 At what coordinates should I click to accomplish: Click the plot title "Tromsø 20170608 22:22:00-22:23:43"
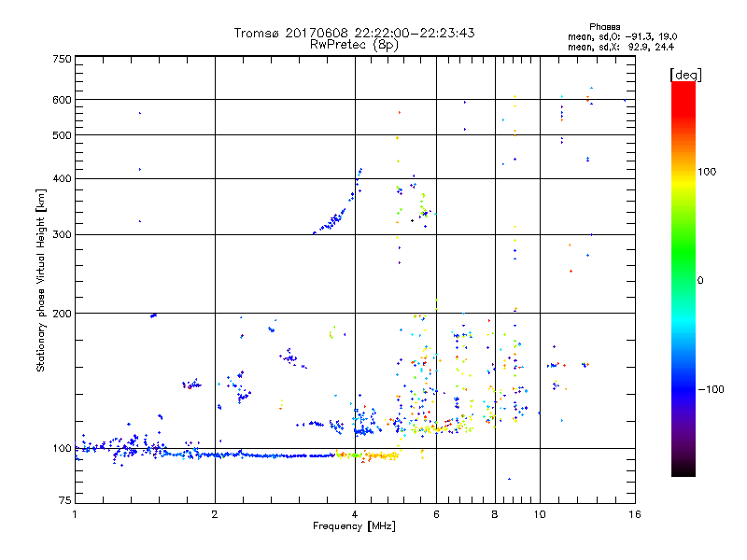(354, 33)
